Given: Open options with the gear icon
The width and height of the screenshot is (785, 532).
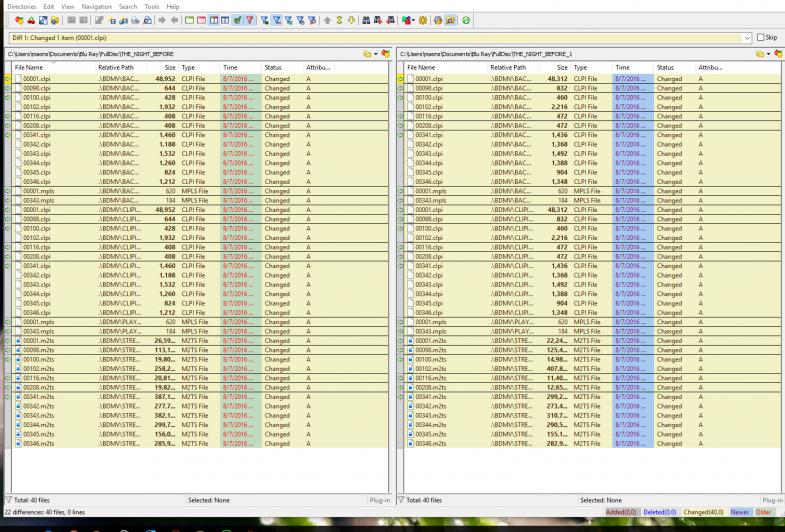Looking at the screenshot, I should (423, 21).
